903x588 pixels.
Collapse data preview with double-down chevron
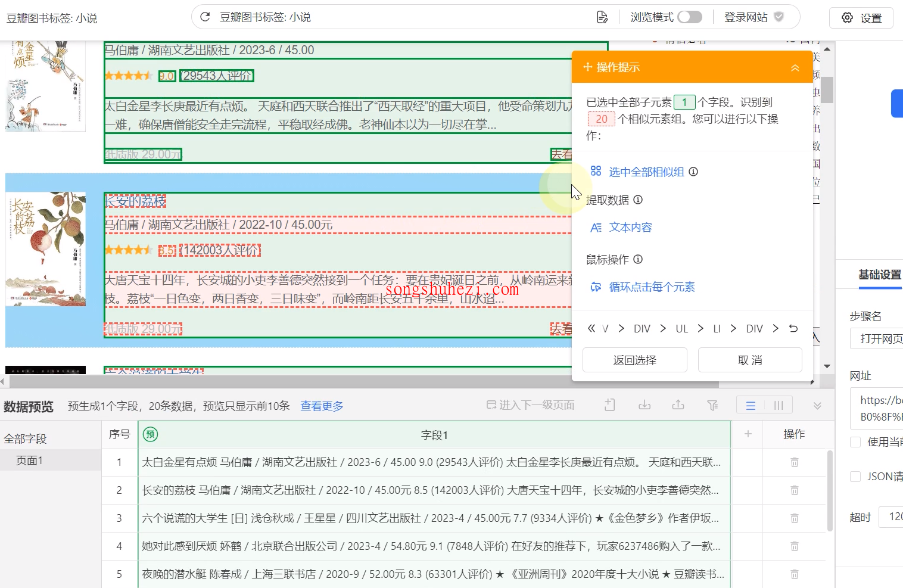[x=817, y=406]
